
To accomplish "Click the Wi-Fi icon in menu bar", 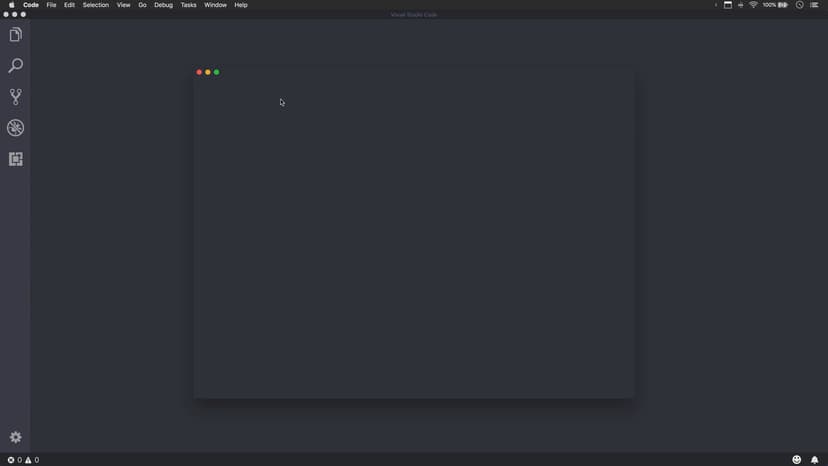I will click(753, 5).
